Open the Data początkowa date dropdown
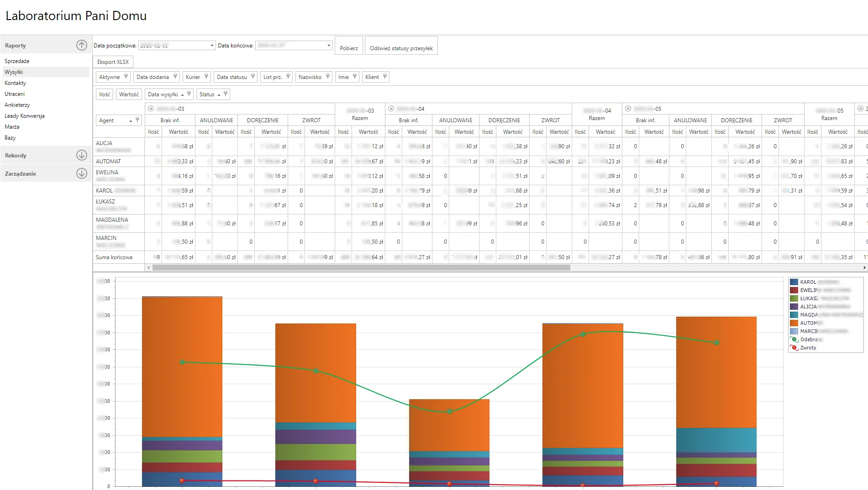868x490 pixels. tap(212, 46)
